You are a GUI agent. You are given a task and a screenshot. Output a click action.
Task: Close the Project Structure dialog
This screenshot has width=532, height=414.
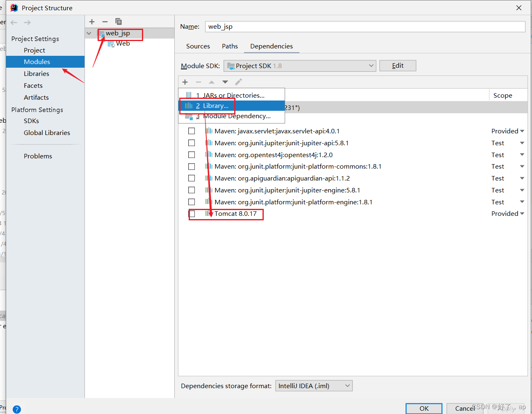(x=519, y=8)
